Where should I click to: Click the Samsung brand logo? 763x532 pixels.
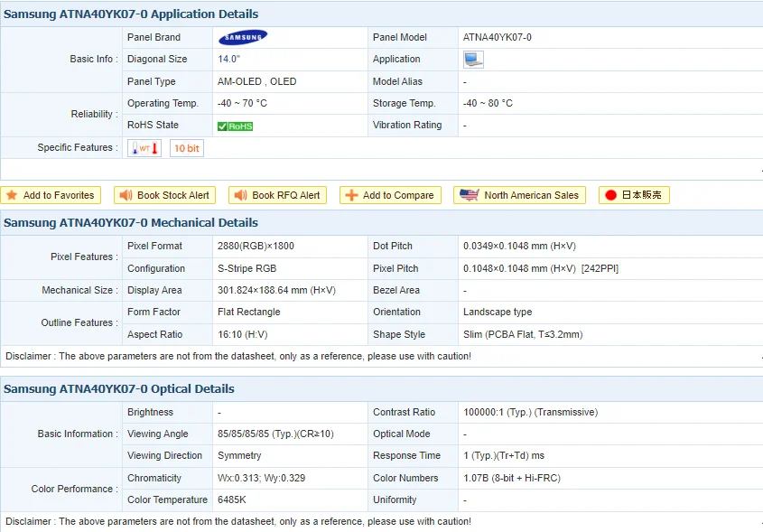[243, 37]
